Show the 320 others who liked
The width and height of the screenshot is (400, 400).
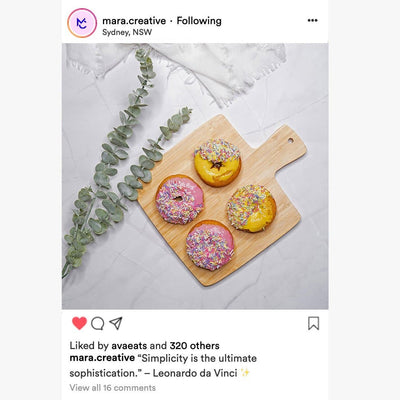194,346
